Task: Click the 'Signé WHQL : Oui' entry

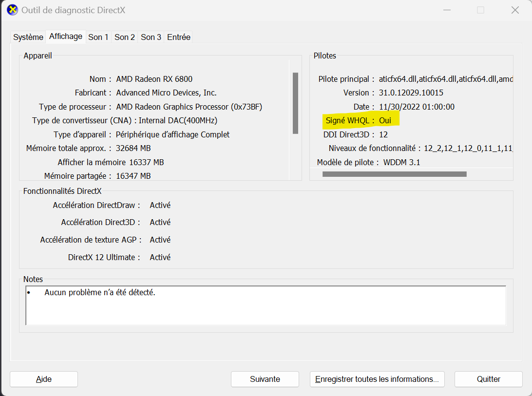Action: point(358,120)
